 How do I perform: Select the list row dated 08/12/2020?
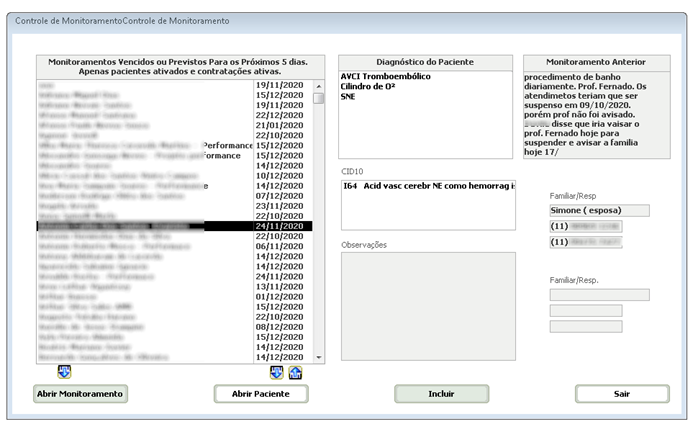[173, 326]
